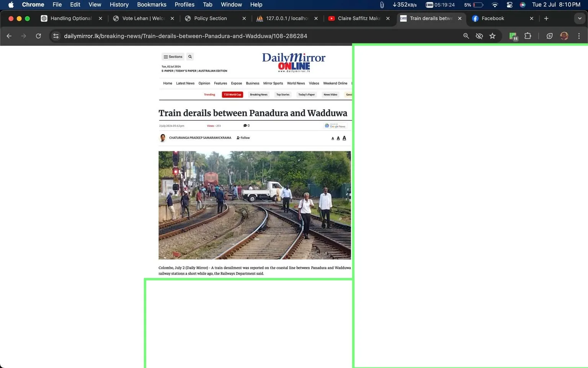The height and width of the screenshot is (368, 588).
Task: Reload the Daily Mirror page
Action: [38, 36]
